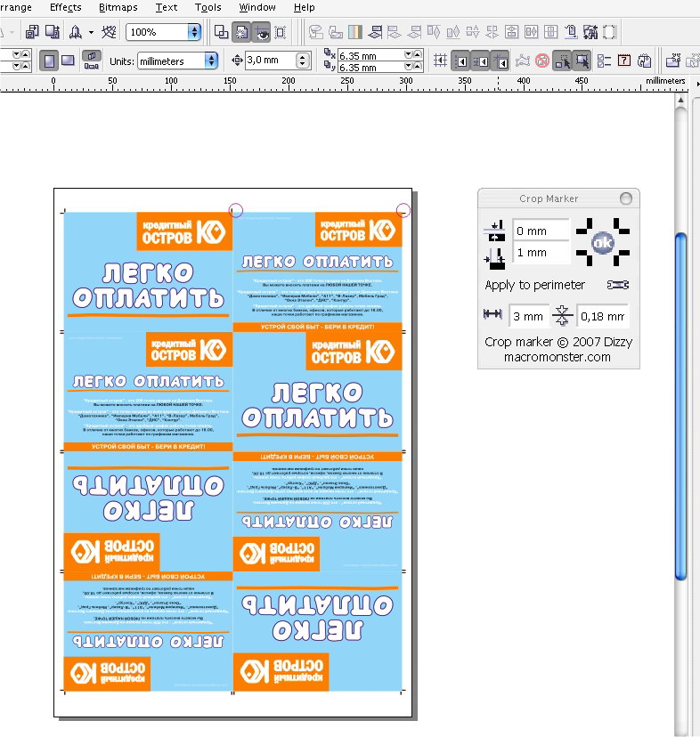Screen dimensions: 700x737
Task: Click the crop marks page icon at far right
Action: pos(673,61)
